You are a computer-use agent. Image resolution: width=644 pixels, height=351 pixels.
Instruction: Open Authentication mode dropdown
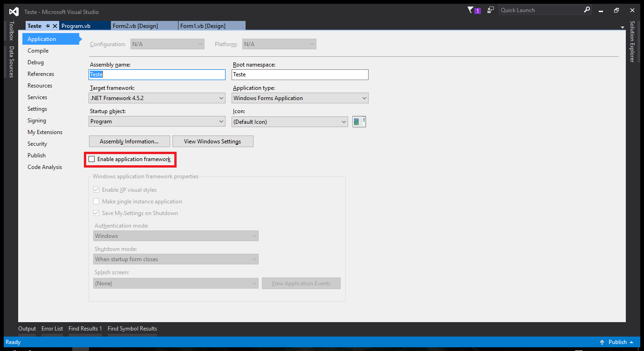coord(176,236)
